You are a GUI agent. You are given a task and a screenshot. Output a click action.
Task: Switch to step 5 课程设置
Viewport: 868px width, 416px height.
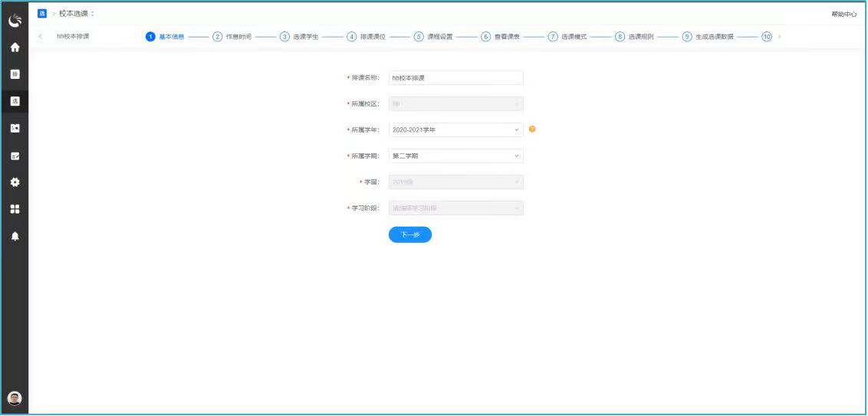tap(433, 37)
